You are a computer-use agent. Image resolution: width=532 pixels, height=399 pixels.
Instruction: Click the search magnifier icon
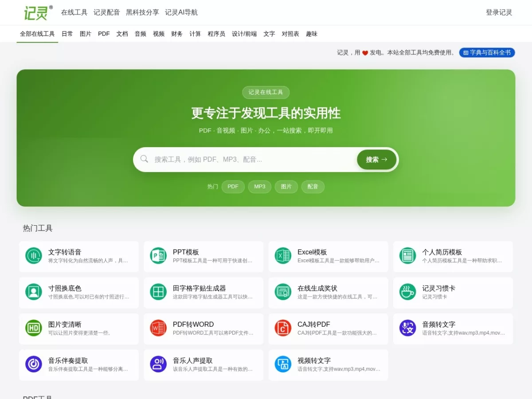[145, 159]
